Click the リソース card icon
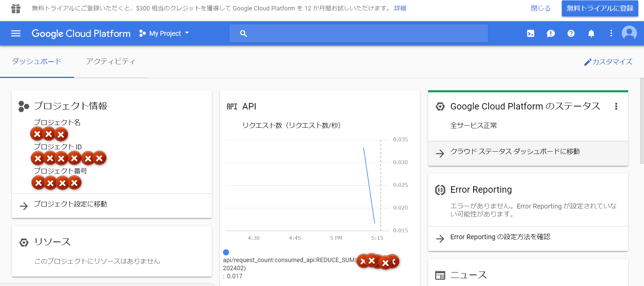The image size is (644, 286). click(x=24, y=242)
